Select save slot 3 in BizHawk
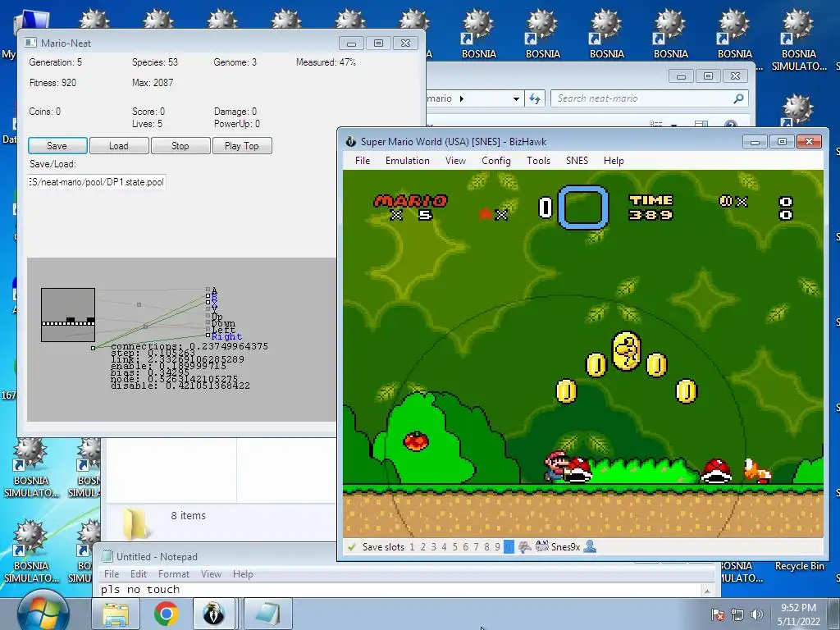The width and height of the screenshot is (840, 630). [x=433, y=547]
